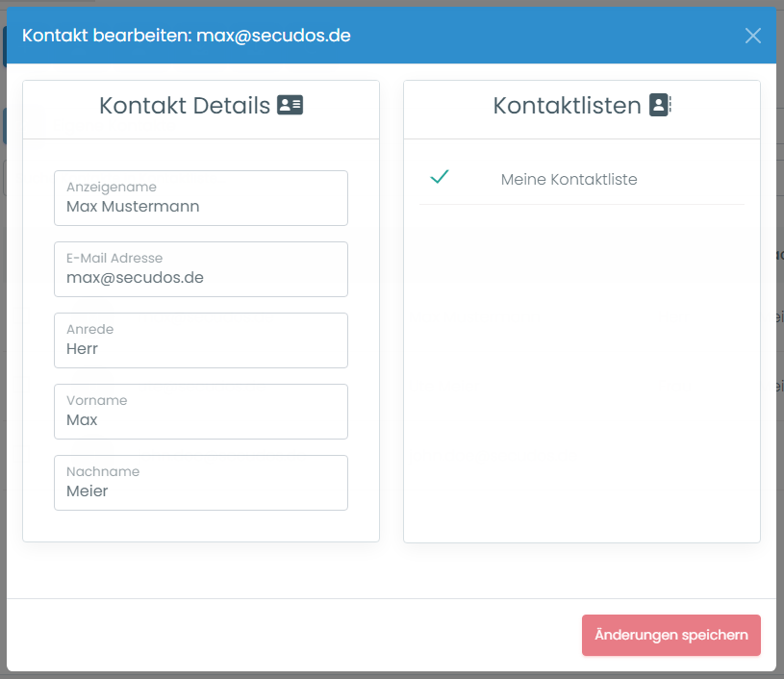Click the X icon in the dialog header
The height and width of the screenshot is (679, 784).
753,35
